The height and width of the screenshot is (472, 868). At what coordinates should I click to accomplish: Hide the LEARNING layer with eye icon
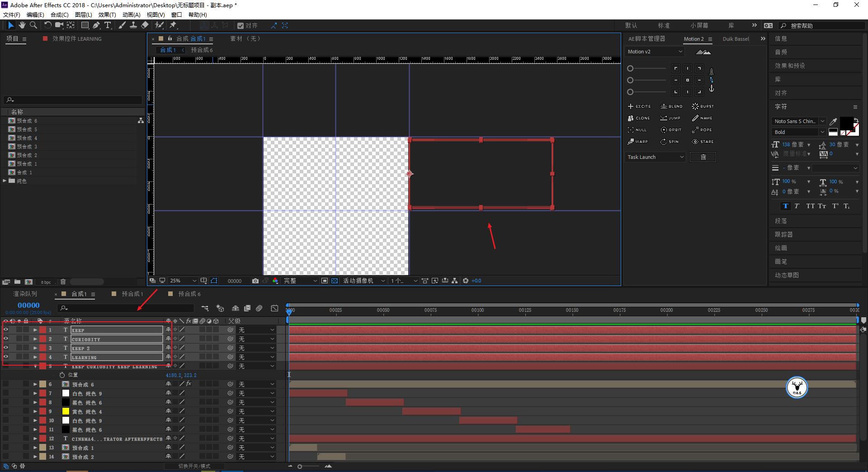point(6,357)
